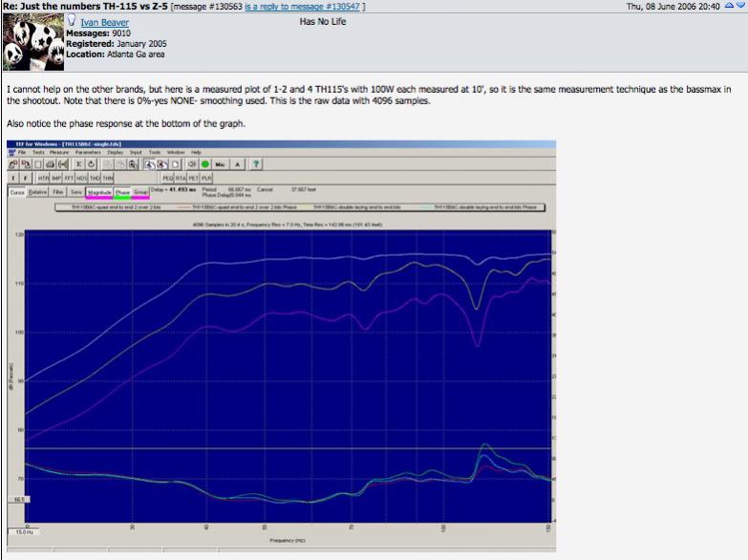Click the 'Frequency (Hz)' axis label

pos(288,541)
